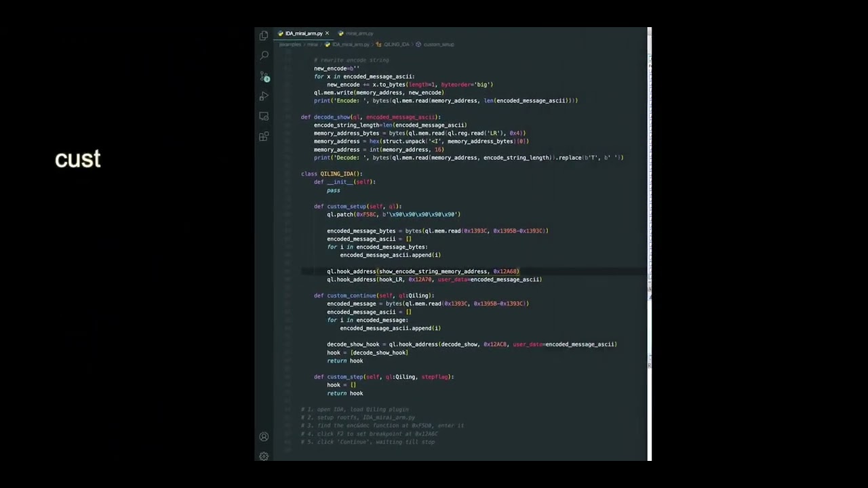Click the 'hook = [decode_show_hook]' line
The image size is (868, 488).
click(368, 352)
